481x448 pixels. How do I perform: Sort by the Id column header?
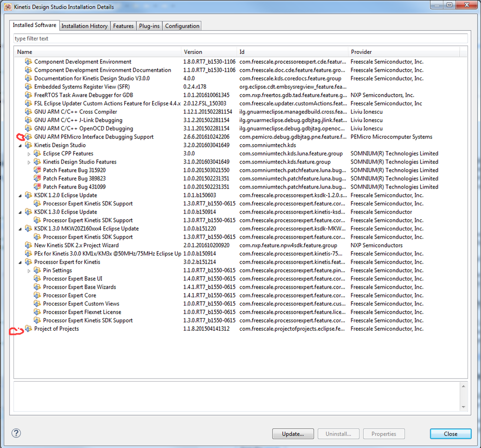[x=292, y=52]
